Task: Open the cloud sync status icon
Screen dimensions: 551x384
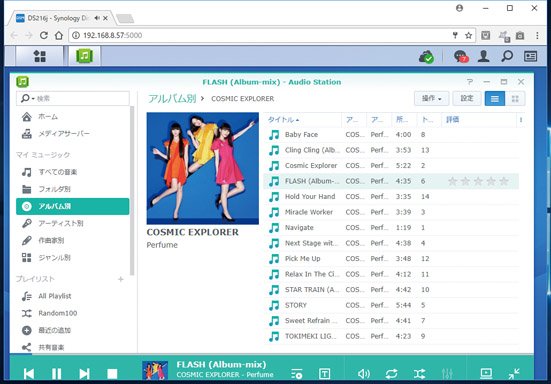Action: (426, 57)
